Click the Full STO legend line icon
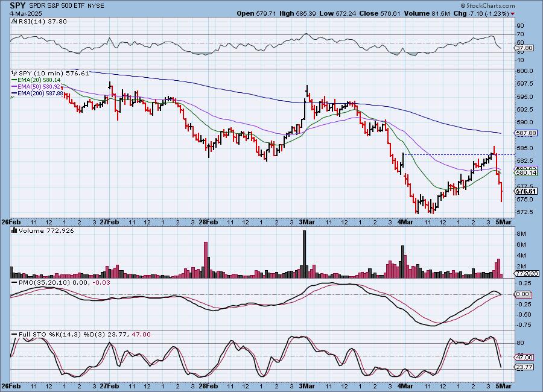 [x=14, y=335]
